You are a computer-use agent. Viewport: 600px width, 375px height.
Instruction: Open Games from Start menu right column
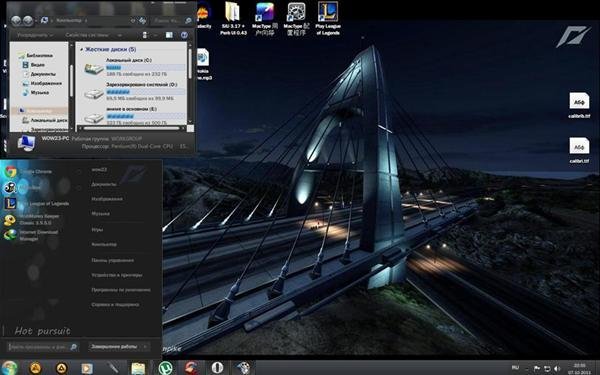(x=97, y=230)
